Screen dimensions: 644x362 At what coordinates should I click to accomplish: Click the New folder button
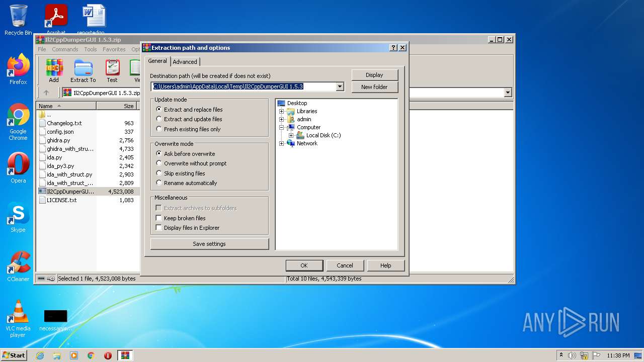374,87
